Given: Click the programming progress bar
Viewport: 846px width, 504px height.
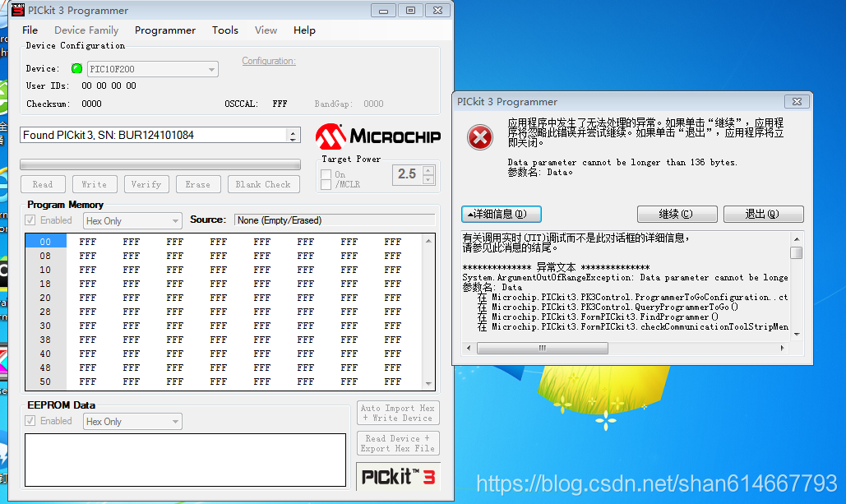Looking at the screenshot, I should pyautogui.click(x=160, y=164).
